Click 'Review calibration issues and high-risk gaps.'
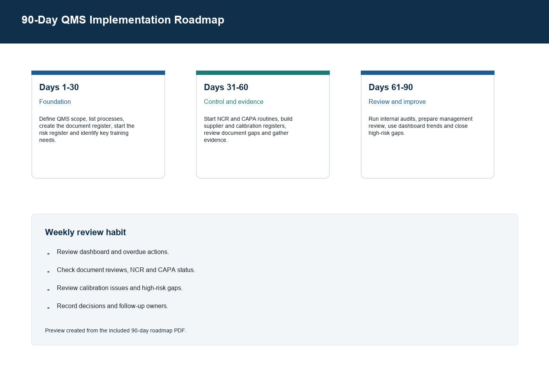Viewport: 549px width, 392px height. pyautogui.click(x=120, y=288)
